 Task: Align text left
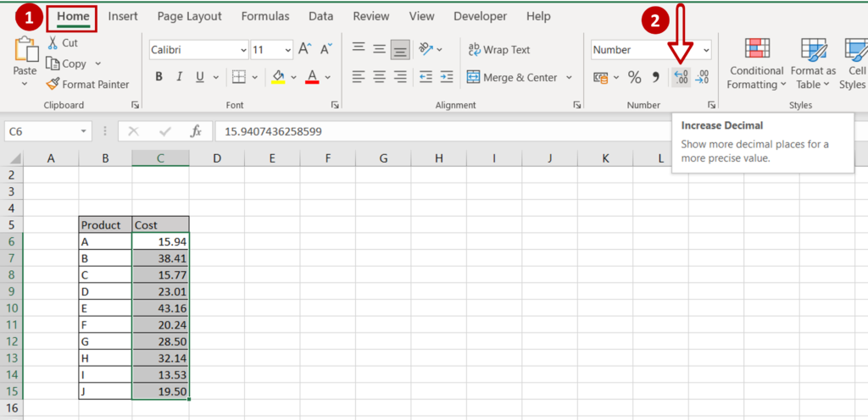[359, 77]
